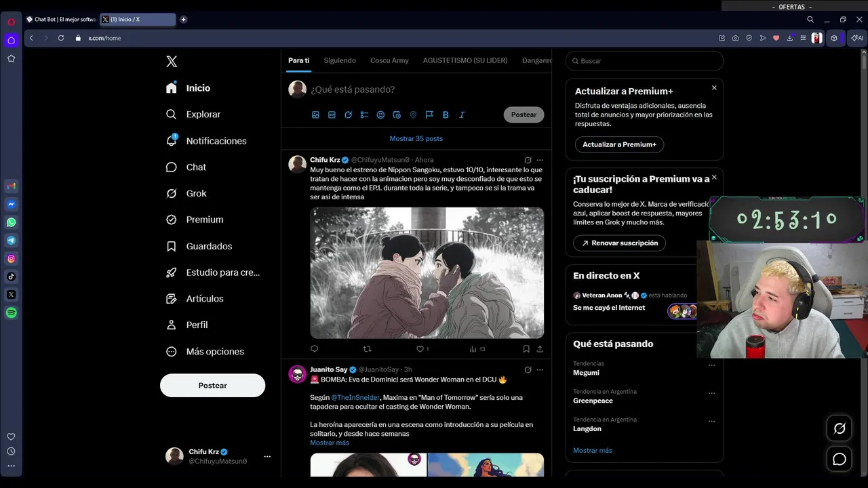Open Spotify in the Opera sidebar
Viewport: 868px width, 488px height.
click(11, 312)
